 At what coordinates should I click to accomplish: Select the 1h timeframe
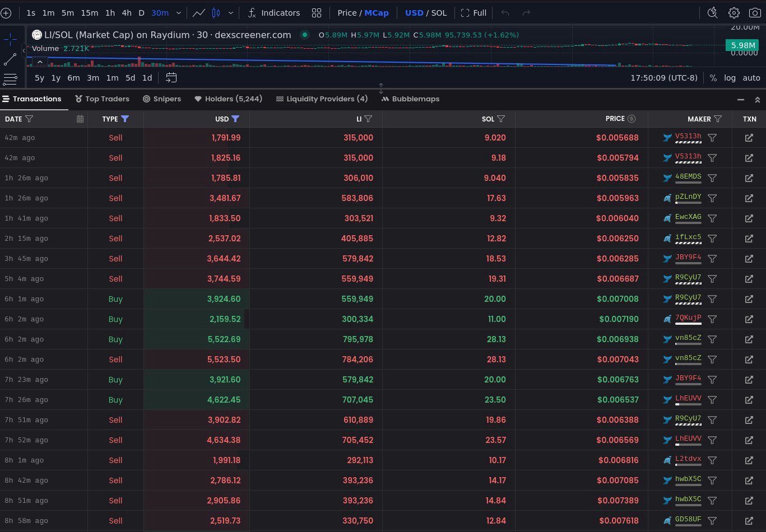tap(110, 13)
